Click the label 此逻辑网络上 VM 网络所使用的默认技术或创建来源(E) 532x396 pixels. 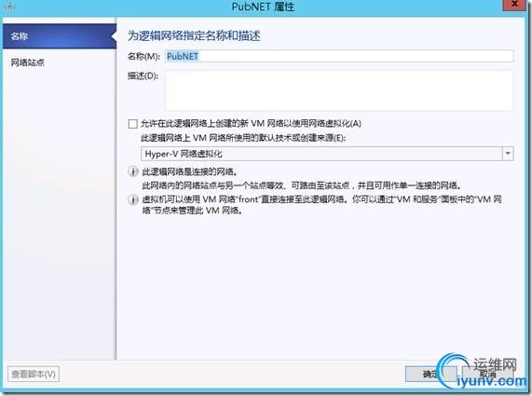(243, 138)
